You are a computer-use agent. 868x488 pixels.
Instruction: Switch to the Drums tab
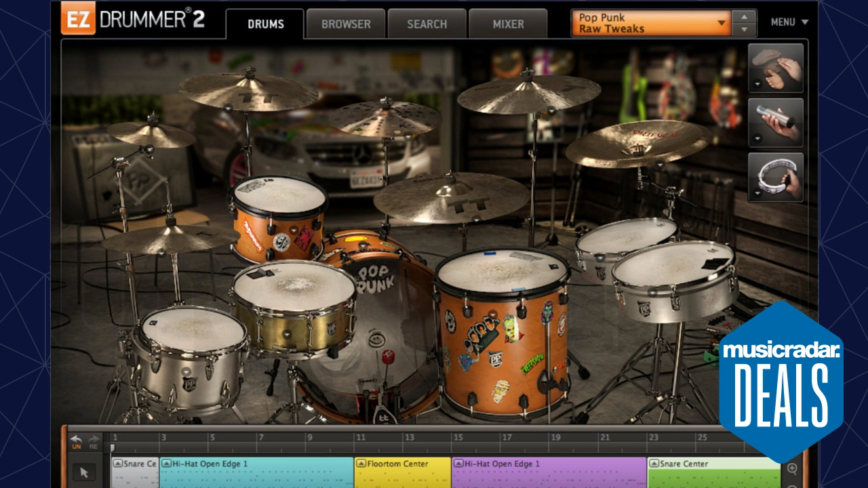coord(265,24)
